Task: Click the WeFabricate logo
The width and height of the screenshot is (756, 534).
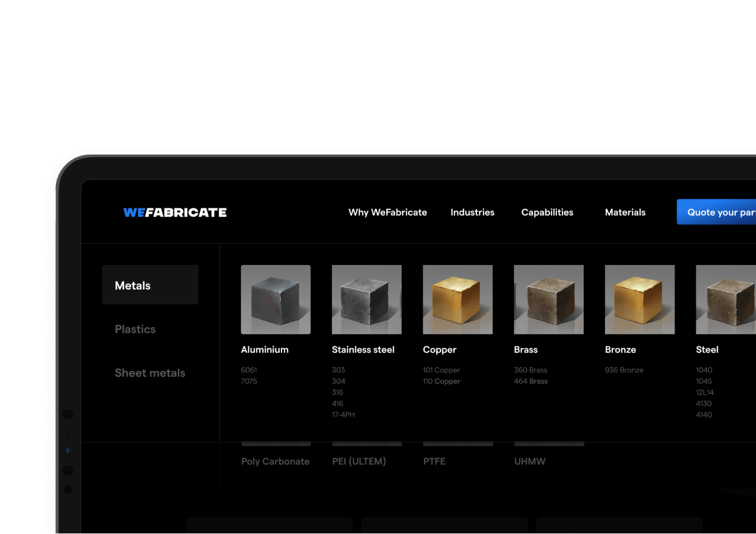Action: coord(175,213)
